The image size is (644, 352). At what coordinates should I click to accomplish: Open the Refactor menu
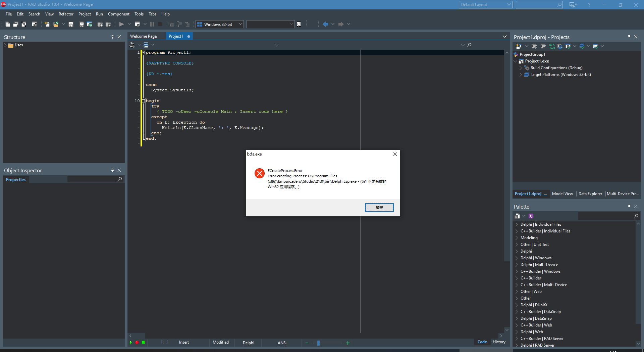[x=66, y=14]
